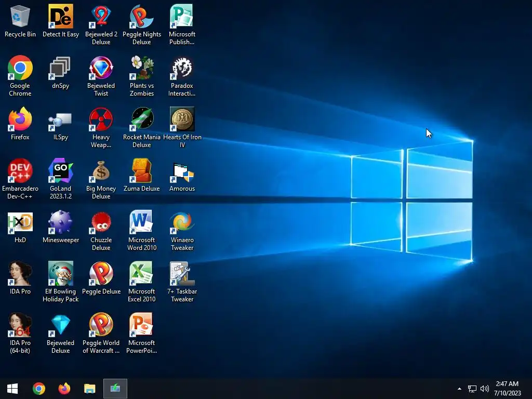This screenshot has width=532, height=399.
Task: Expand hidden system tray icons
Action: click(459, 389)
